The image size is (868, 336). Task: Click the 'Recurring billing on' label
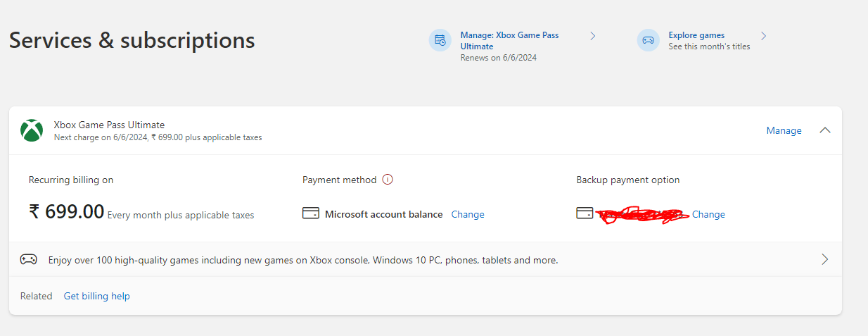[x=71, y=180]
